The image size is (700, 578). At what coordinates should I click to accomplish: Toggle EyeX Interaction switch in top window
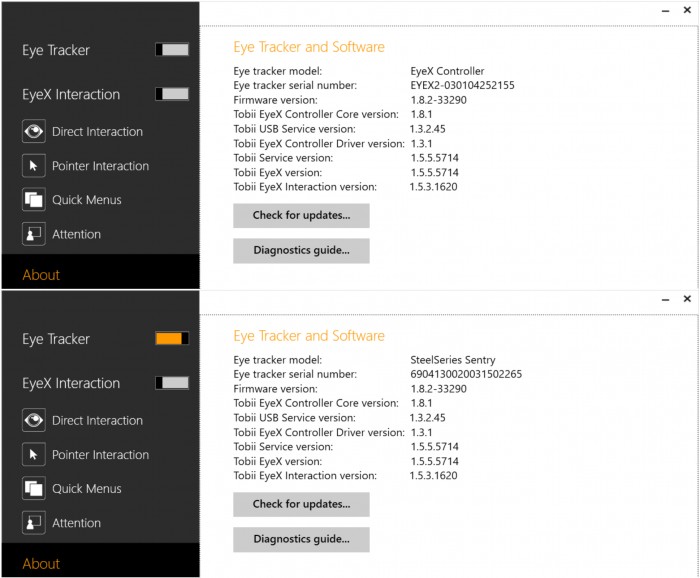(172, 94)
